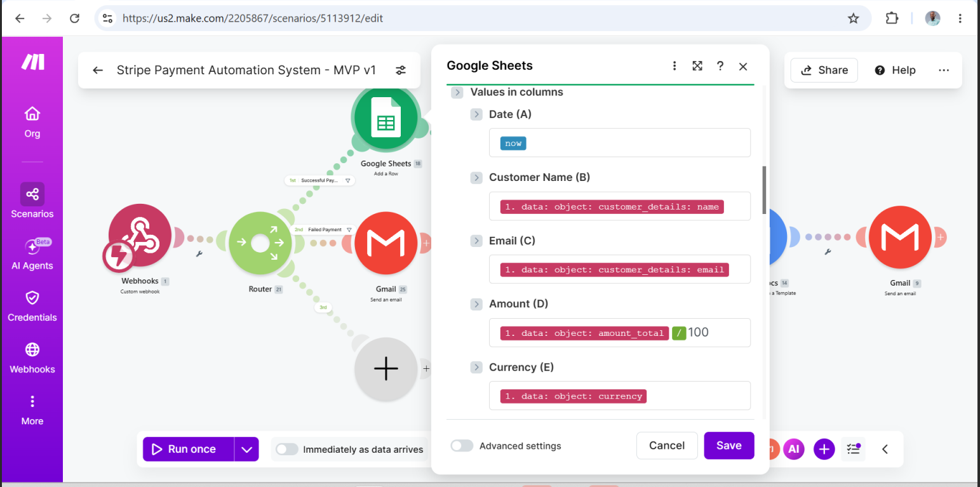Image resolution: width=980 pixels, height=487 pixels.
Task: Open the Successful Payment filter label
Action: (x=319, y=180)
